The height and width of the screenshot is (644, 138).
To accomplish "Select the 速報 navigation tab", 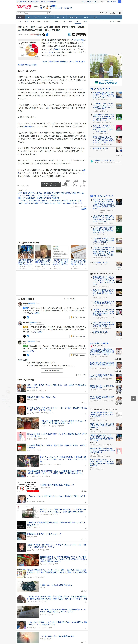I will click(28, 17).
